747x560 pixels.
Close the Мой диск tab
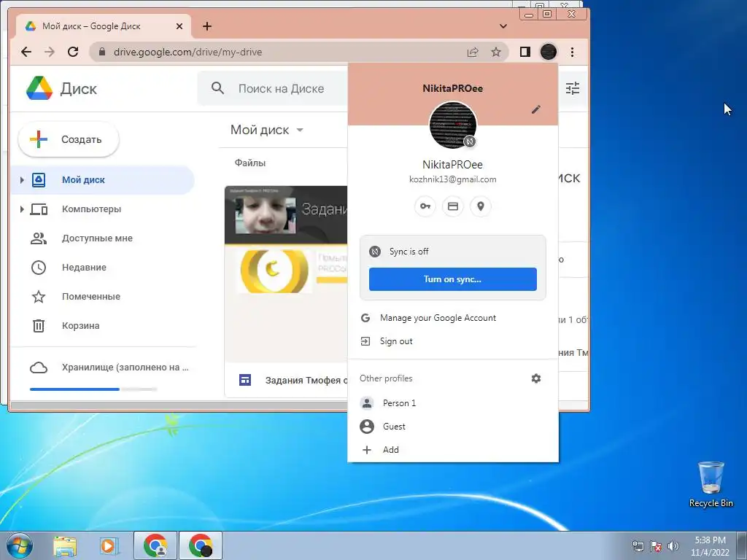pos(179,26)
